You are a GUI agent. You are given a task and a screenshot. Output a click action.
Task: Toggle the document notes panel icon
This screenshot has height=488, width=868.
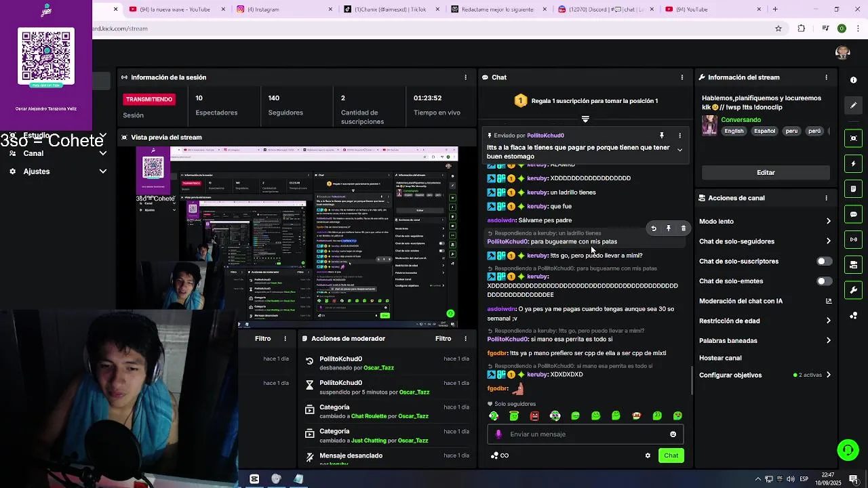click(853, 188)
